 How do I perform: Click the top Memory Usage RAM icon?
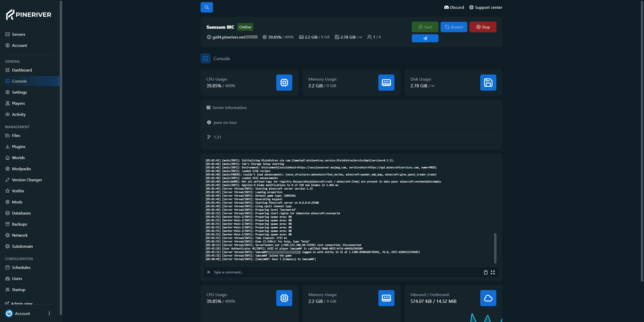click(x=386, y=83)
